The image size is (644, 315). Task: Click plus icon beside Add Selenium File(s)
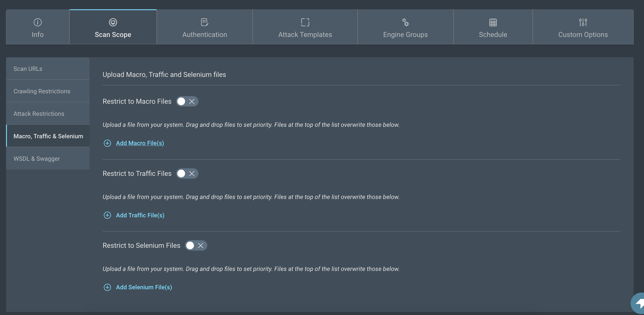pos(107,287)
